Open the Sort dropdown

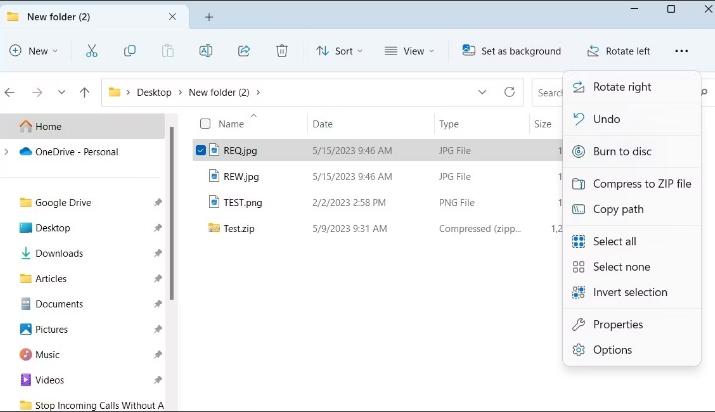coord(340,51)
